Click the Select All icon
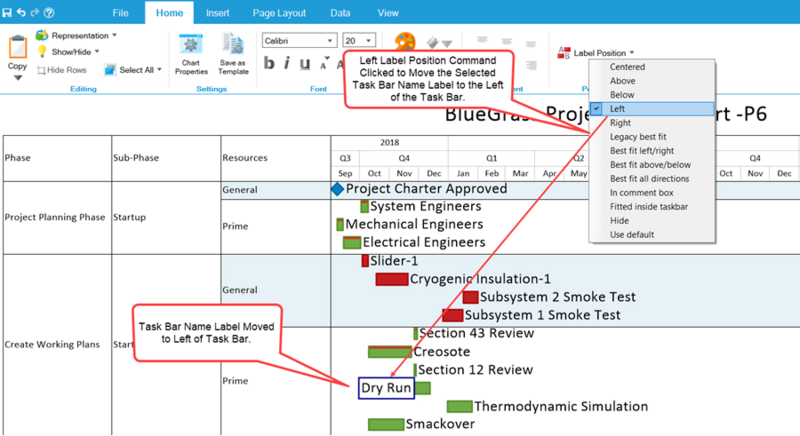Viewport: 800px width, 436px height. click(x=109, y=70)
